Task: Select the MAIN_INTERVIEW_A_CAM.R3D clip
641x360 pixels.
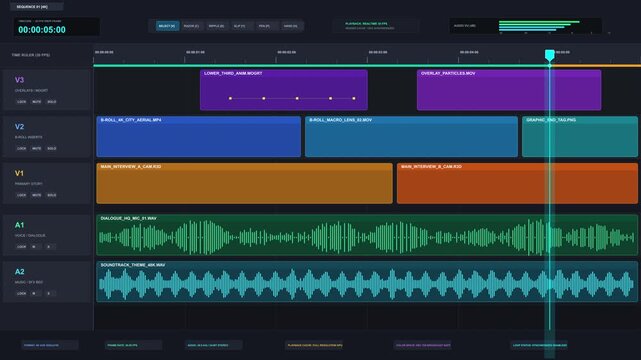Action: [x=244, y=183]
